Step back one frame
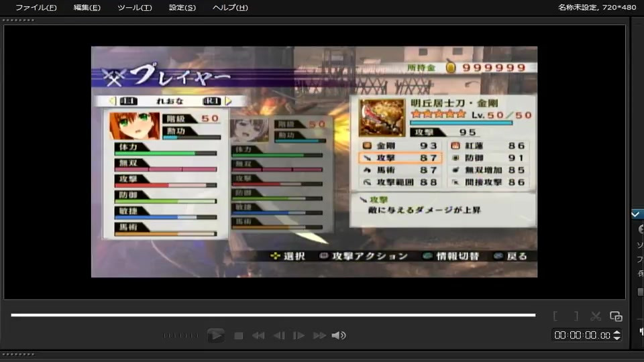Image resolution: width=644 pixels, height=362 pixels. pyautogui.click(x=279, y=336)
